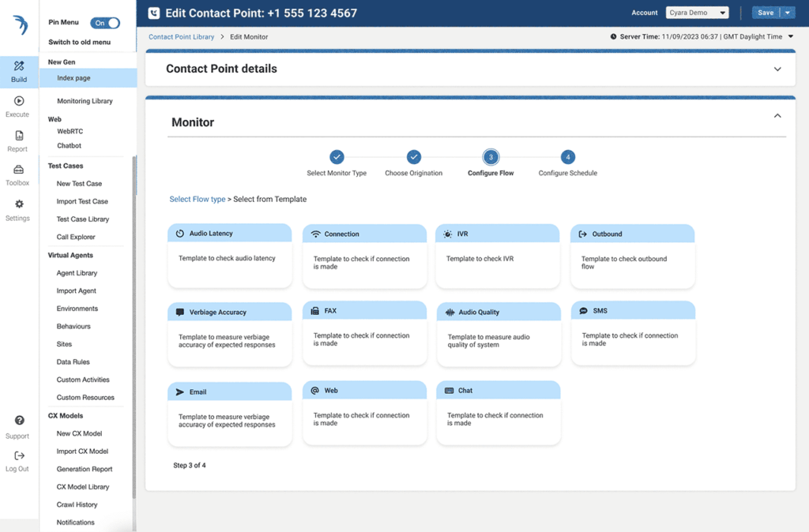Choose the Outbound template card

(x=633, y=257)
